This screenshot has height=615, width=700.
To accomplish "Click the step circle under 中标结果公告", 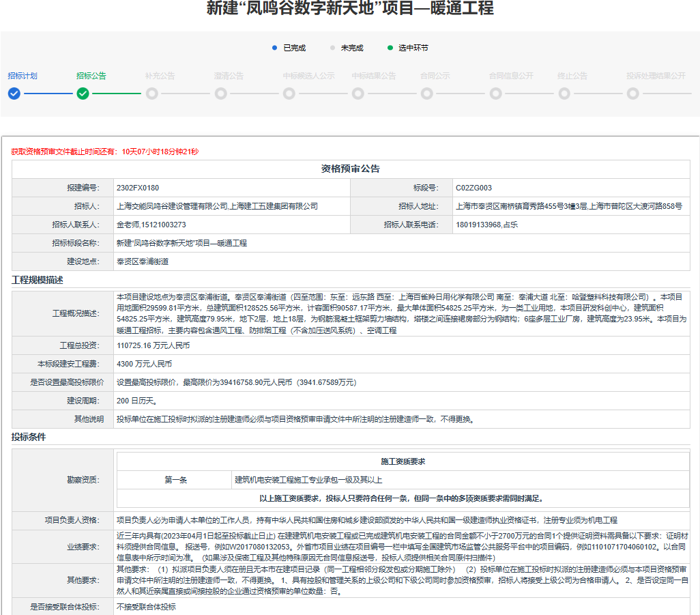I will coord(358,94).
